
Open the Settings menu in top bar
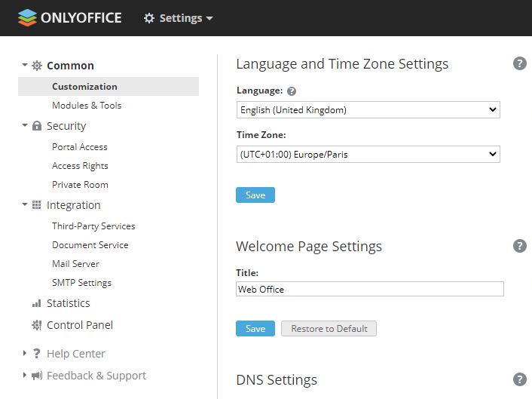[179, 18]
